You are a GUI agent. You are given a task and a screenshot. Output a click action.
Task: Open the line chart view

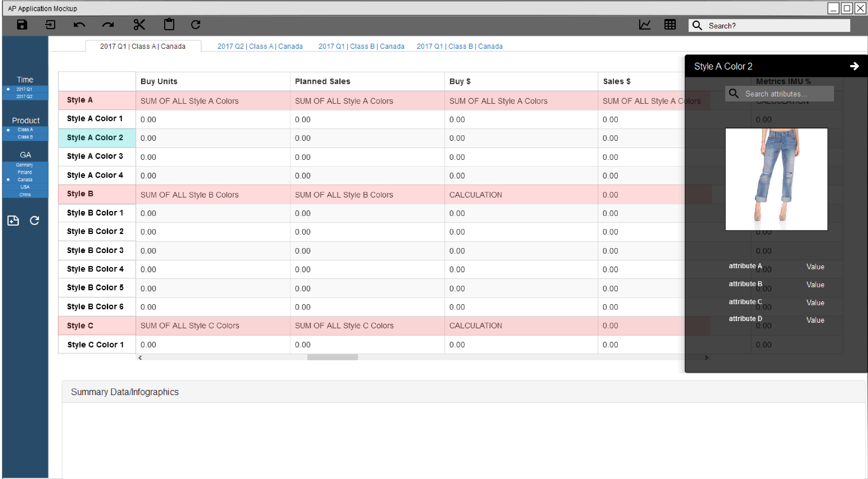(x=645, y=25)
